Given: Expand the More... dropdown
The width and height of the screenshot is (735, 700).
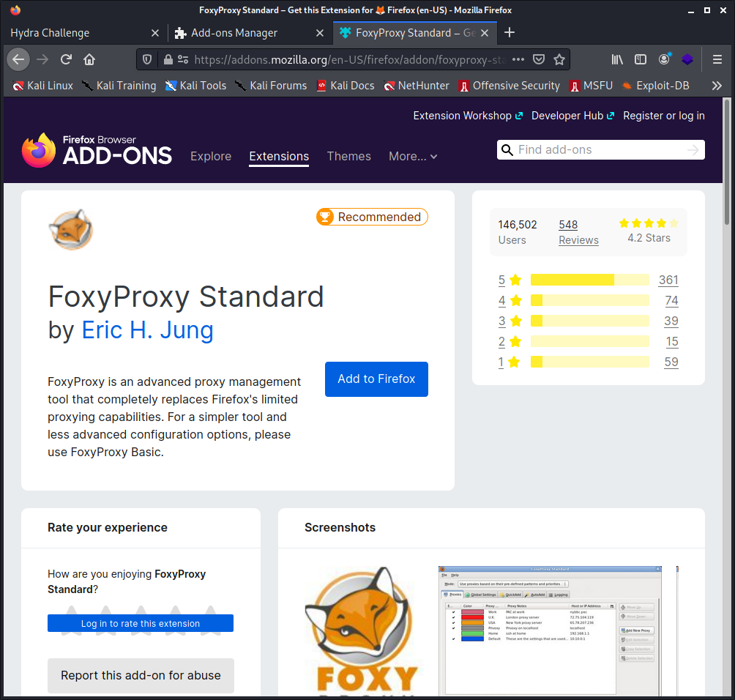Looking at the screenshot, I should tap(413, 156).
